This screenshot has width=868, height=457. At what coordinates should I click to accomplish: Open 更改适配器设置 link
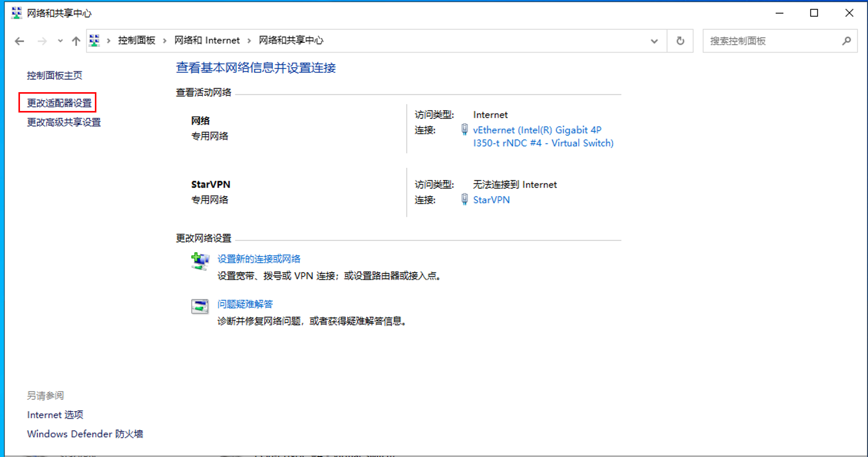click(x=59, y=103)
